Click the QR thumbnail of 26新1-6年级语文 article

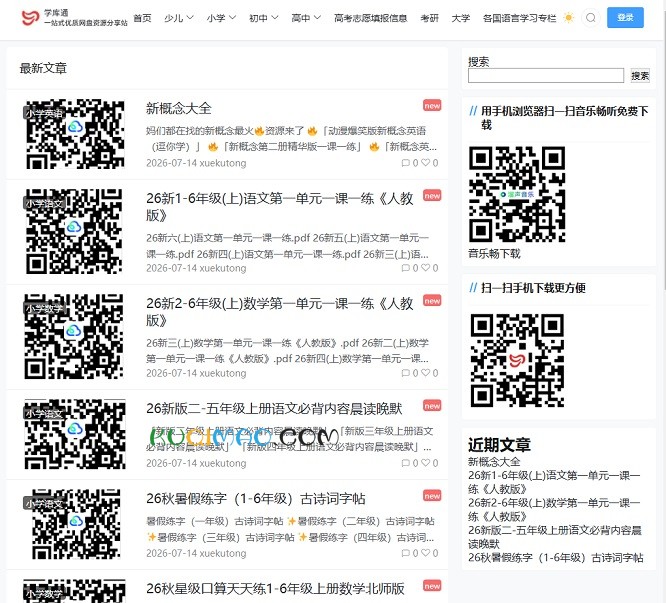[x=75, y=231]
